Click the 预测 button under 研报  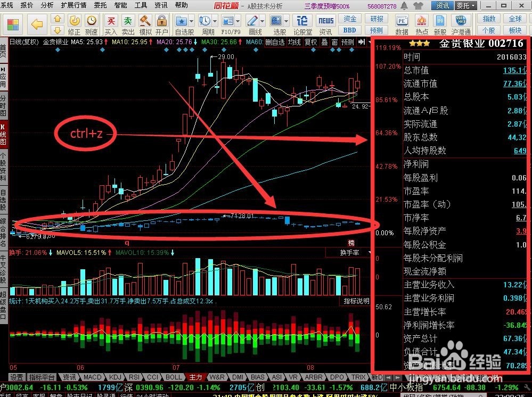pos(377,30)
